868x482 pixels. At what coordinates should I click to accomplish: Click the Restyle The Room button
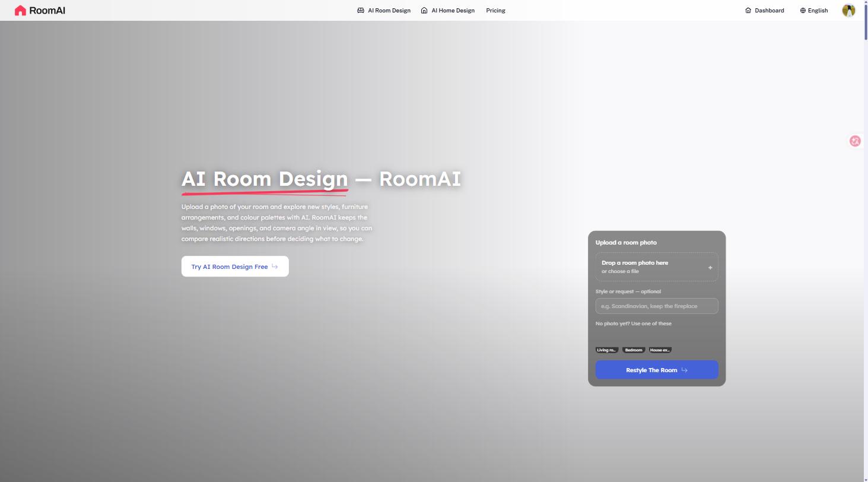[x=657, y=370]
